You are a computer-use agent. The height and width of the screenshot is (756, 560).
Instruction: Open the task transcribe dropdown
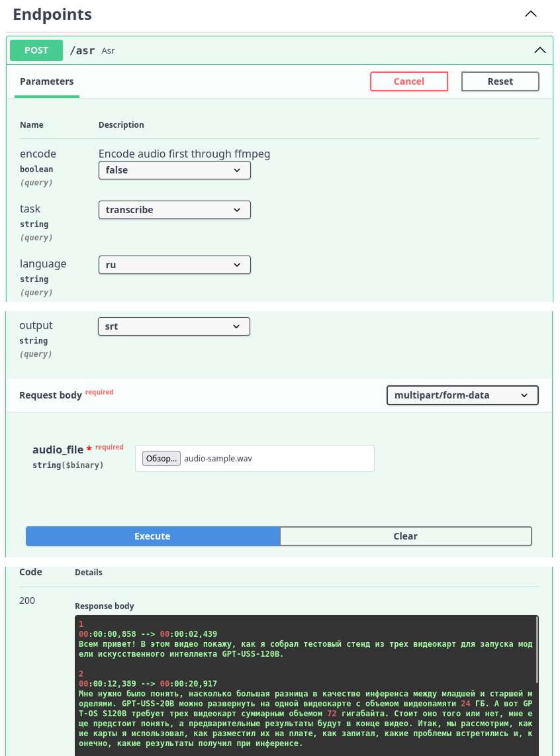click(x=174, y=210)
